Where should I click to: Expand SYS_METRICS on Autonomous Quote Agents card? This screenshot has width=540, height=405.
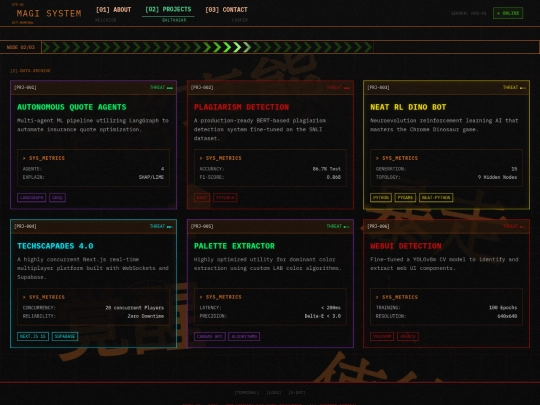44,158
